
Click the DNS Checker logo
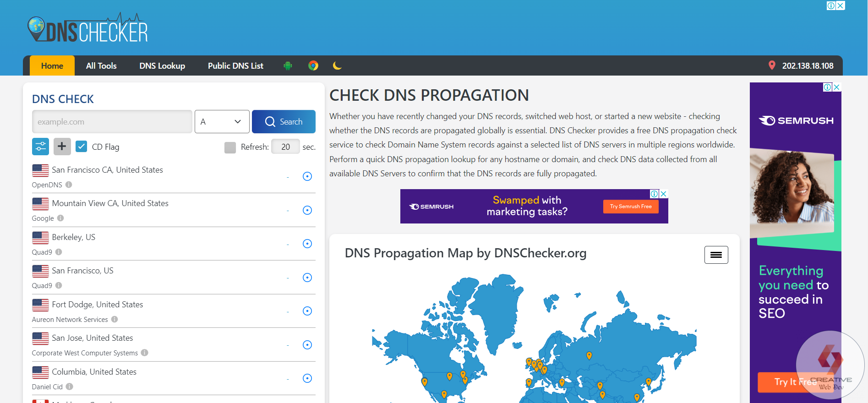point(88,28)
